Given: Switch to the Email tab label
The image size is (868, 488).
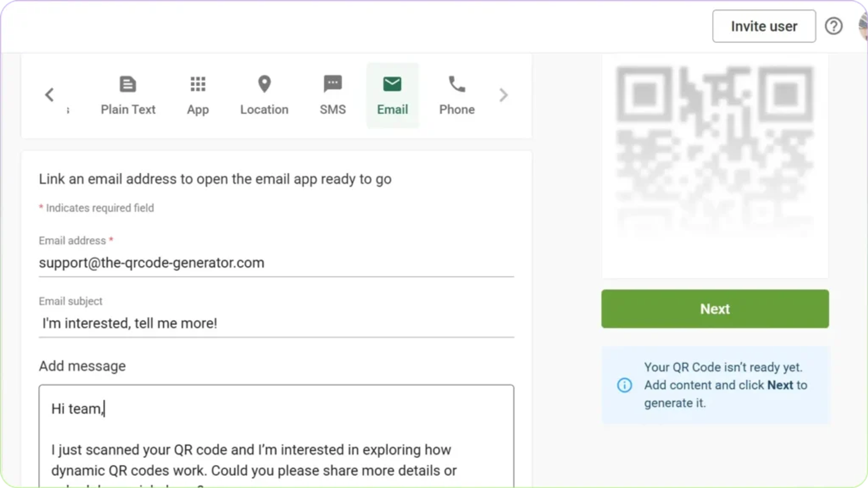Looking at the screenshot, I should pos(392,109).
